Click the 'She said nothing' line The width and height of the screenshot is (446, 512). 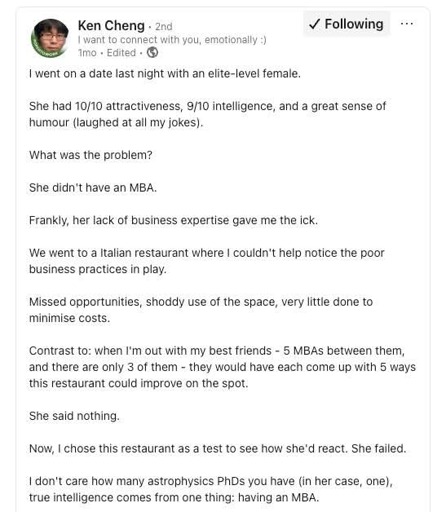click(74, 416)
